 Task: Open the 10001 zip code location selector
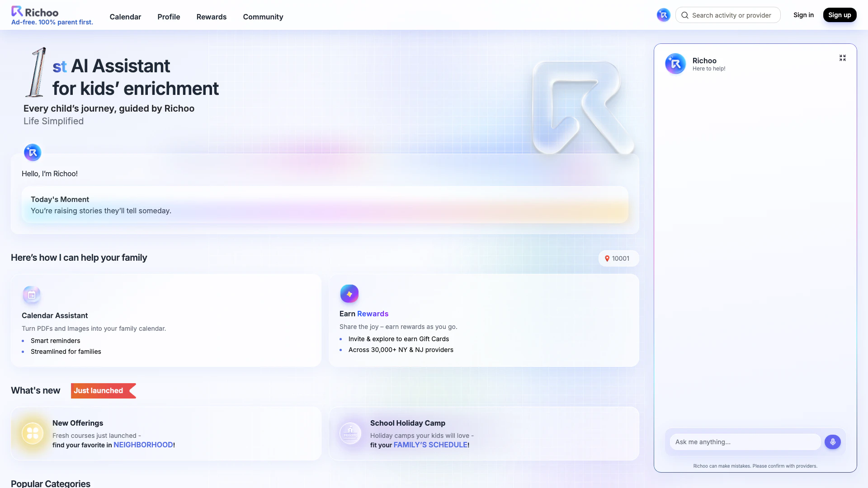point(618,258)
